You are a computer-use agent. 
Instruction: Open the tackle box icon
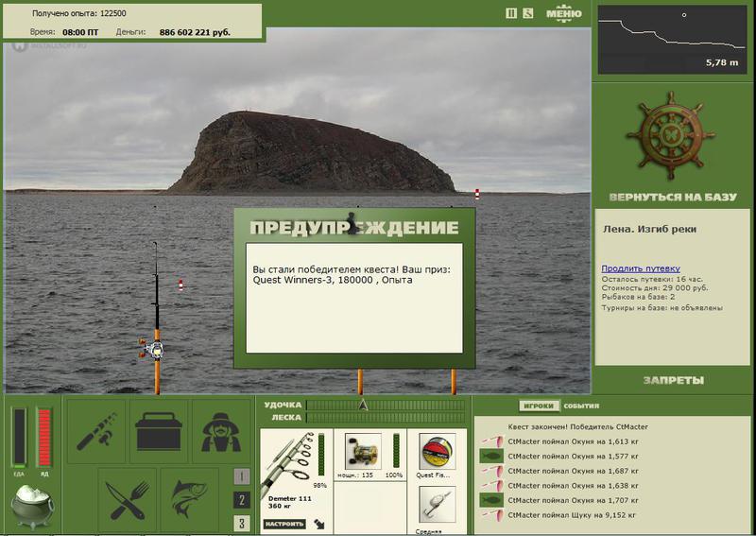pos(159,430)
